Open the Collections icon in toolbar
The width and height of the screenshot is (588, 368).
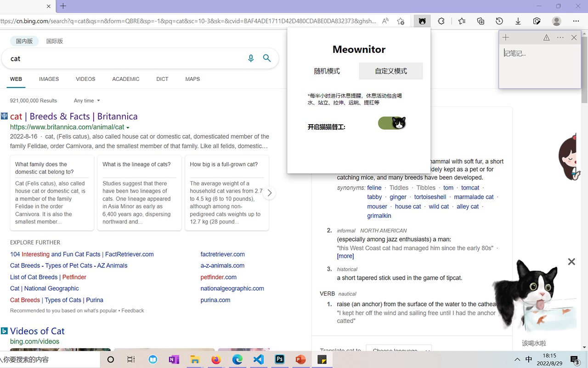click(x=481, y=21)
